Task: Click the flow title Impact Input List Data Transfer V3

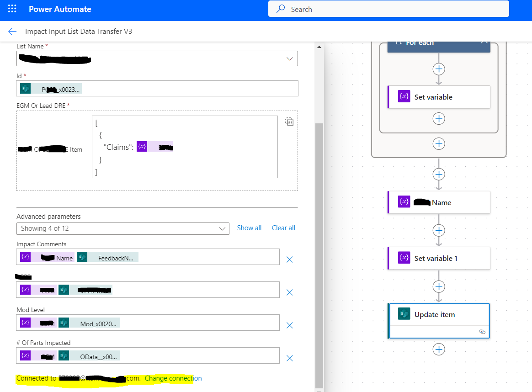Action: click(x=78, y=32)
